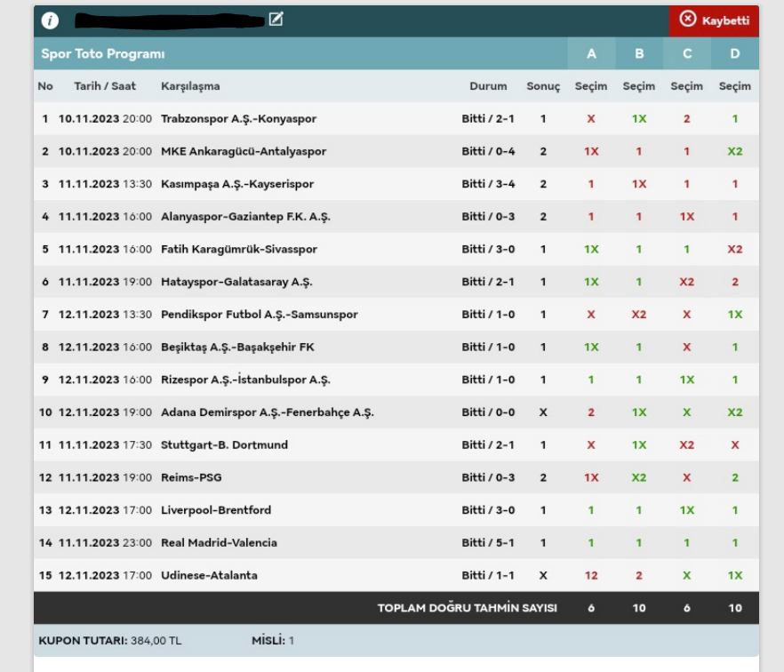
Task: Select column C tab header
Action: 687,54
